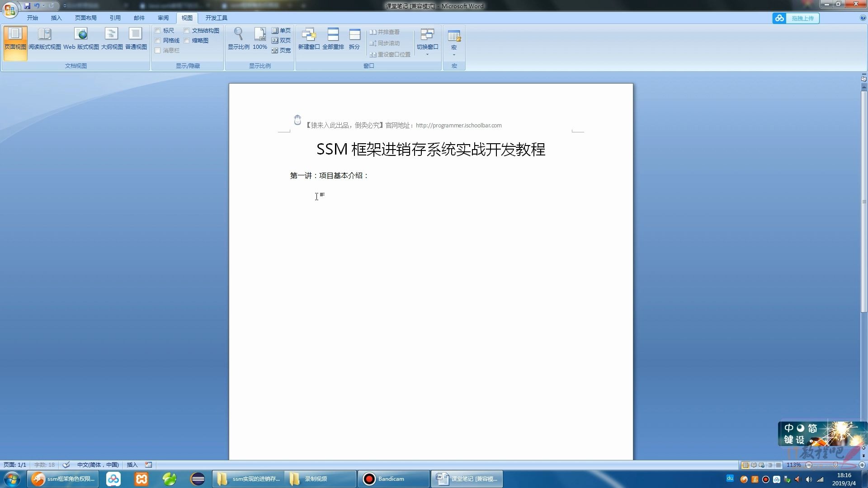
Task: Open the 显示比例 zoom dialog
Action: tap(238, 40)
